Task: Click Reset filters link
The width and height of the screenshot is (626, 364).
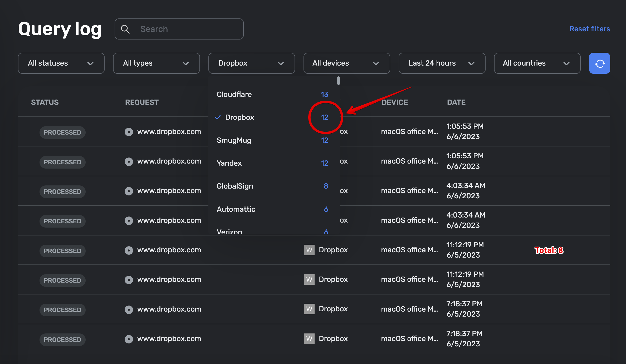Action: tap(590, 29)
